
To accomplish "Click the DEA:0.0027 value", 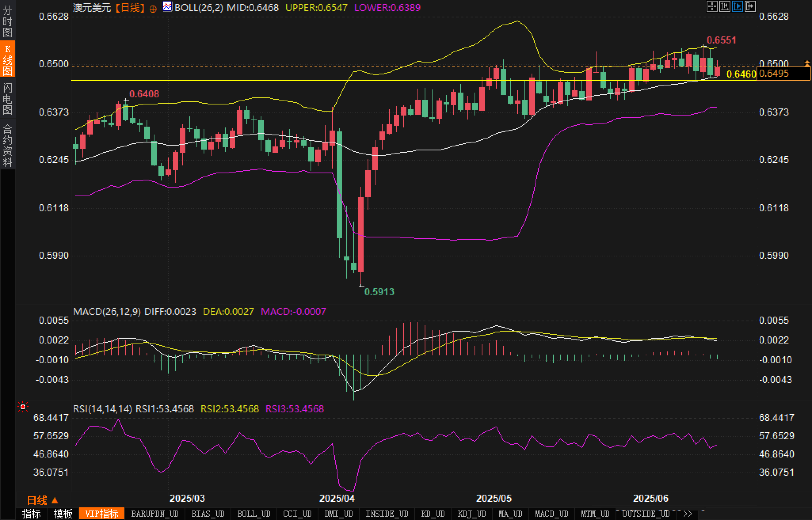I will [x=229, y=311].
